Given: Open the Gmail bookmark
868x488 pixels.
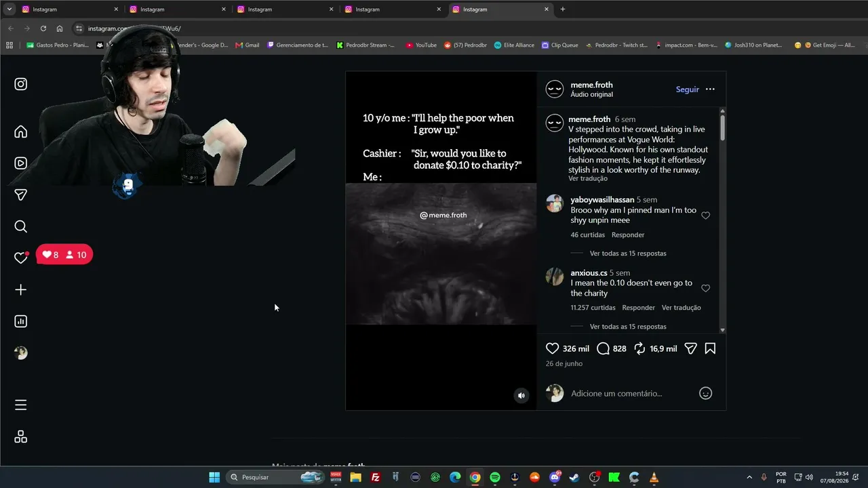Looking at the screenshot, I should pos(248,45).
